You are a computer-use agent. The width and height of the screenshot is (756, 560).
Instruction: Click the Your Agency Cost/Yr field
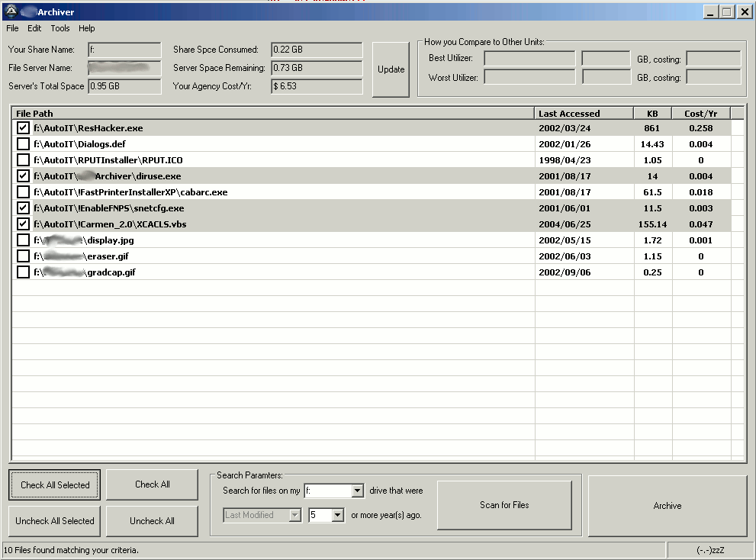[x=317, y=86]
